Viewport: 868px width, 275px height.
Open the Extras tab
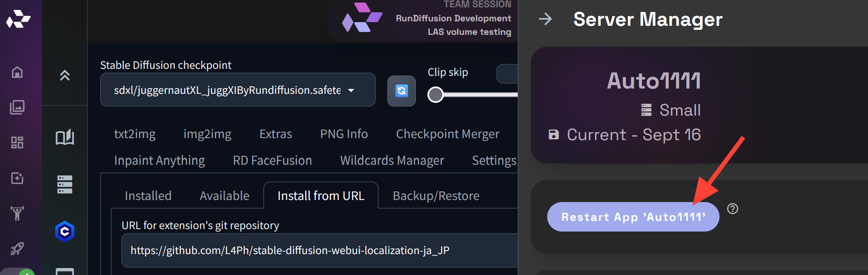pyautogui.click(x=276, y=134)
